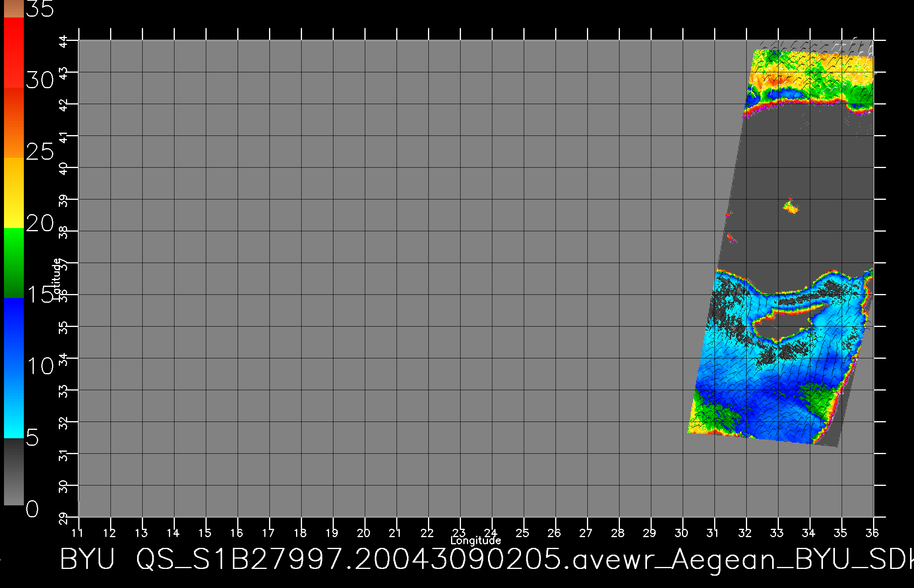Click the gray segment at the color bar bottom
Screen dimensions: 914x588
pos(14,472)
